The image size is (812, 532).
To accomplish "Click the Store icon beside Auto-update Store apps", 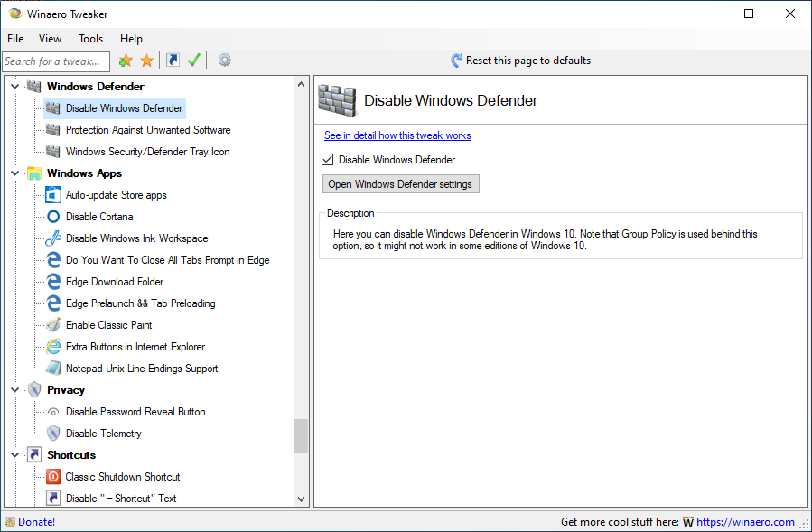I will 53,195.
